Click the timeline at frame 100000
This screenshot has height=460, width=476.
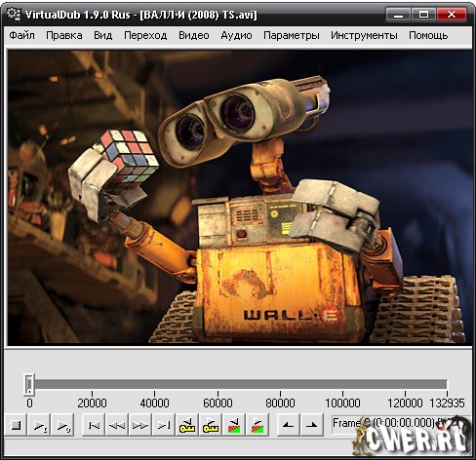pyautogui.click(x=342, y=385)
